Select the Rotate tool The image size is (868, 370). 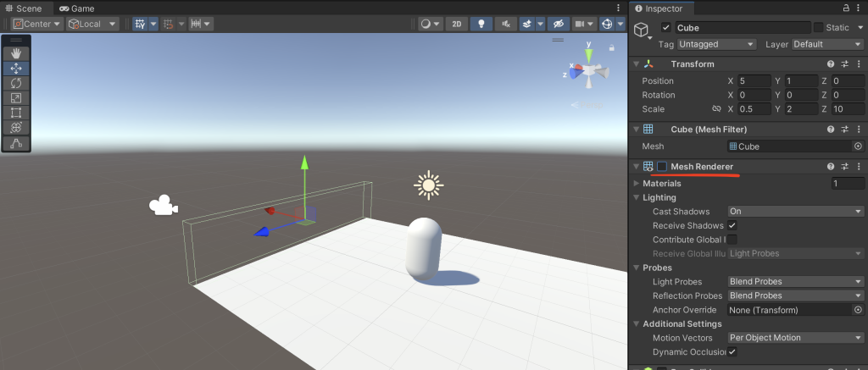16,83
